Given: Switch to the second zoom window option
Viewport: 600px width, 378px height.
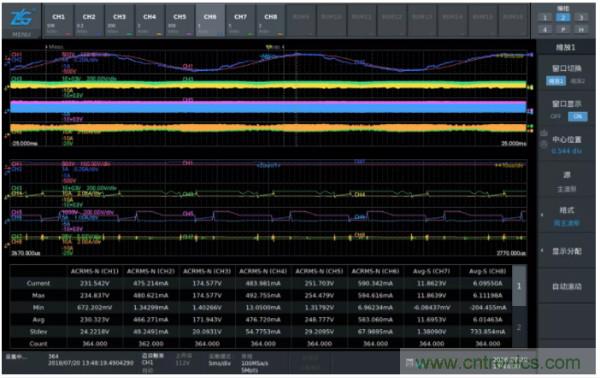Looking at the screenshot, I should pyautogui.click(x=577, y=81).
